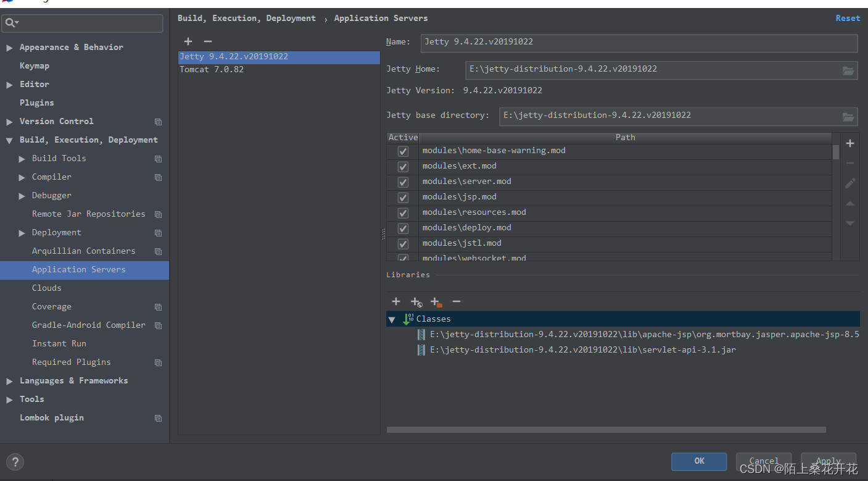868x481 pixels.
Task: Move module path up arrow
Action: (850, 203)
